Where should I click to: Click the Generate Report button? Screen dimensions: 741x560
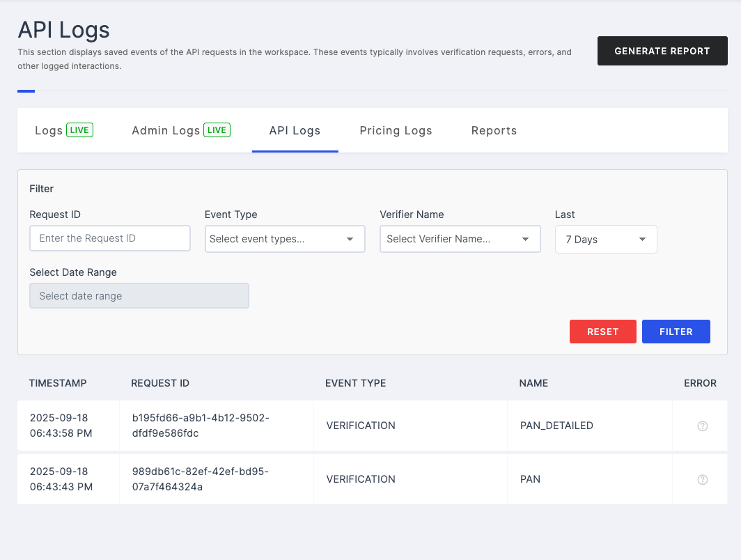pyautogui.click(x=662, y=51)
